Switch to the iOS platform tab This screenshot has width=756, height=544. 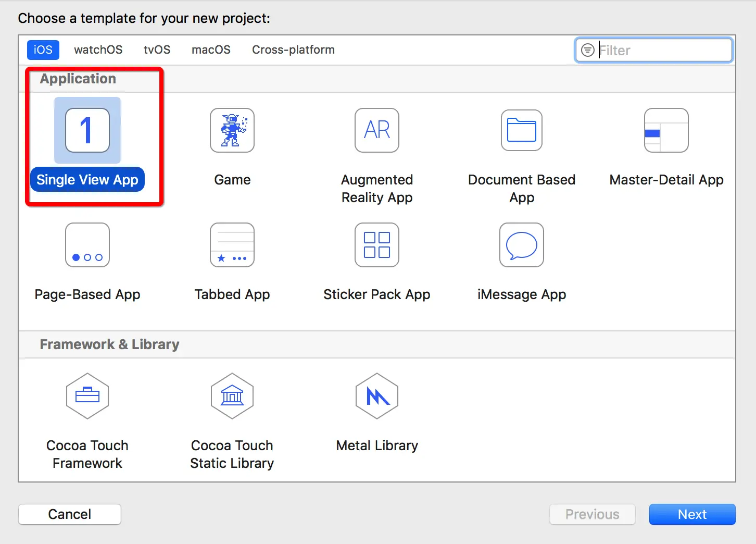point(43,50)
